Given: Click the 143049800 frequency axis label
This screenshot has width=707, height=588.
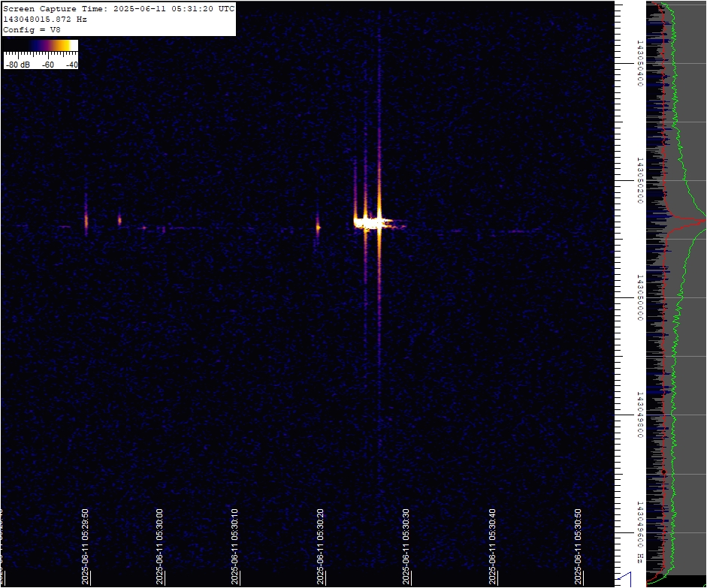Looking at the screenshot, I should point(639,415).
